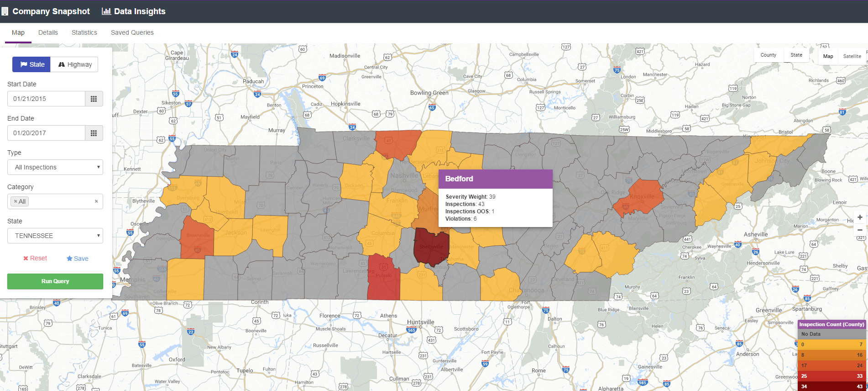The height and width of the screenshot is (391, 868).
Task: Click the Company Snapshot building icon
Action: (5, 11)
